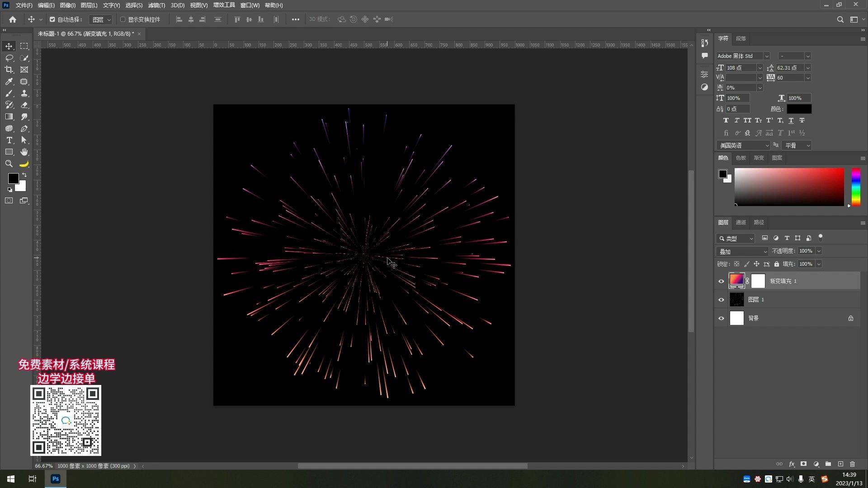Open the 滤镜(T) menu
Image resolution: width=868 pixels, height=488 pixels.
pyautogui.click(x=156, y=5)
